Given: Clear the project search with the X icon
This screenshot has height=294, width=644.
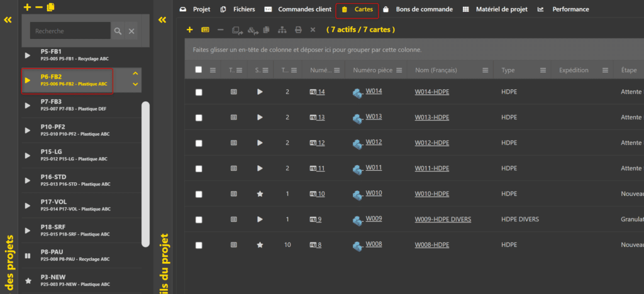Looking at the screenshot, I should point(131,31).
